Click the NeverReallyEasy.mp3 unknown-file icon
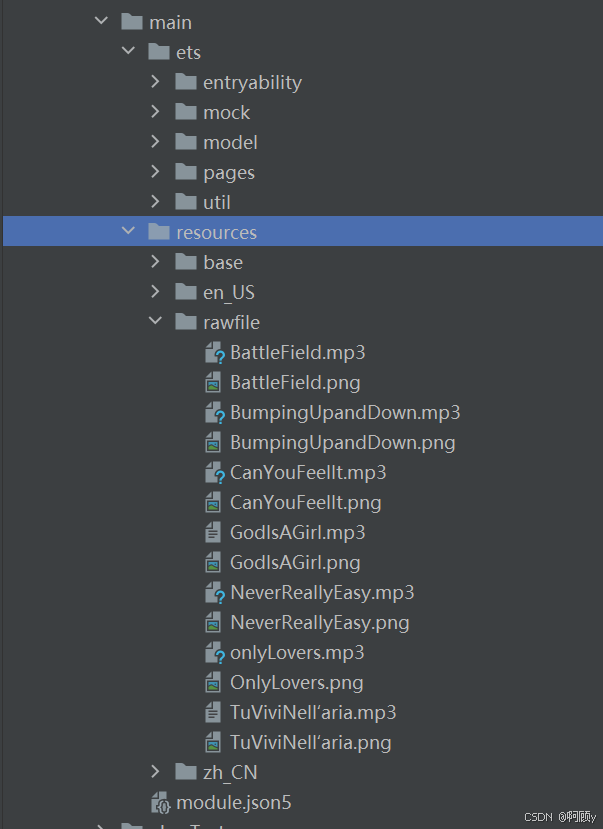Image resolution: width=603 pixels, height=829 pixels. [x=214, y=593]
